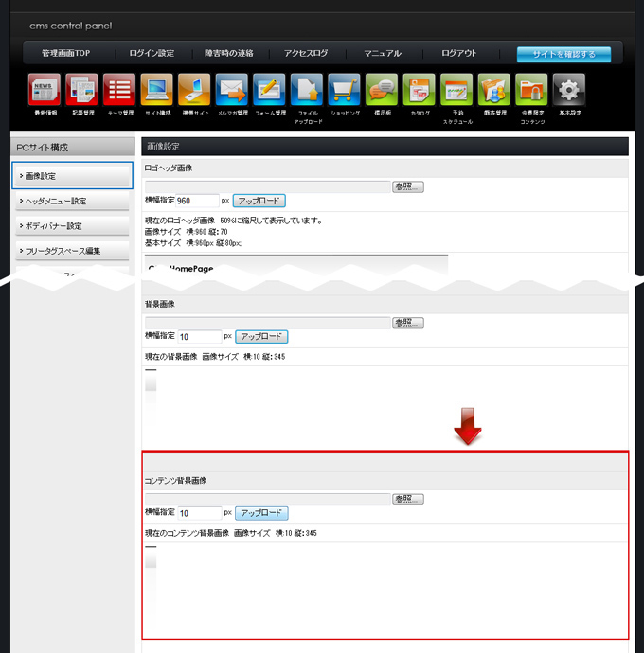This screenshot has width=644, height=653.
Task: Open the アクセスログ menu item
Action: (x=305, y=54)
